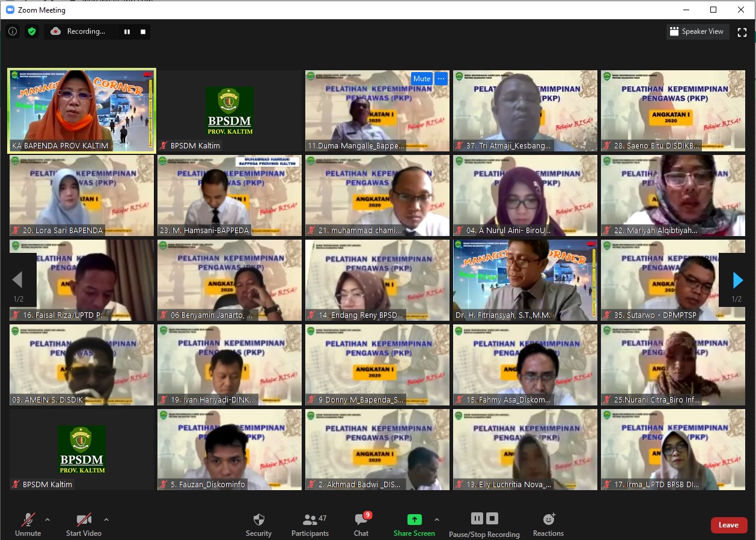Viewport: 756px width, 540px height.
Task: Enter full screen mode
Action: [742, 32]
